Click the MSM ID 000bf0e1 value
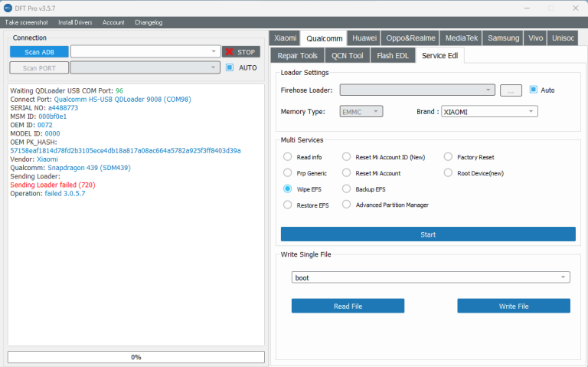Image resolution: width=588 pixels, height=367 pixels. pos(53,116)
